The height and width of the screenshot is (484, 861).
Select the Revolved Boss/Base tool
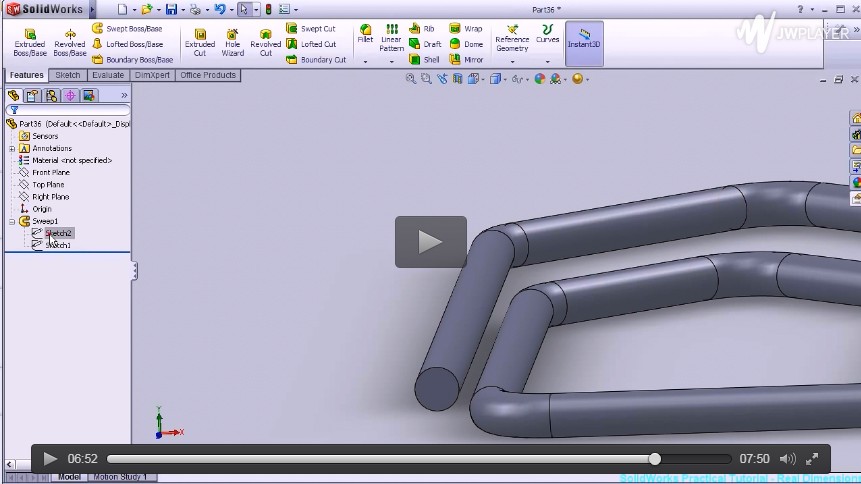[x=70, y=42]
